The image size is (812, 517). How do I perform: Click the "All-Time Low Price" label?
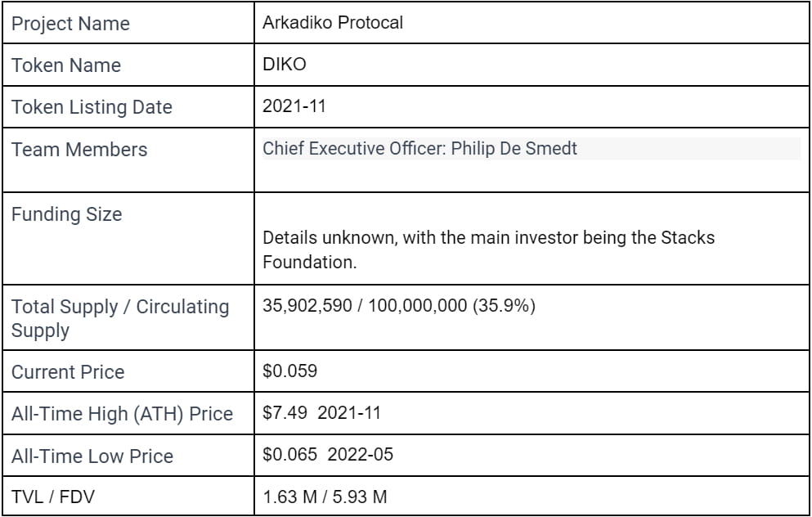pos(92,456)
